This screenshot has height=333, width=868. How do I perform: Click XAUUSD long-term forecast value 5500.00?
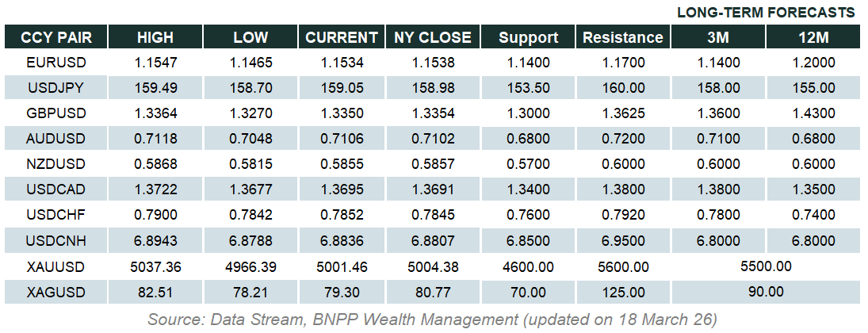coord(766,266)
